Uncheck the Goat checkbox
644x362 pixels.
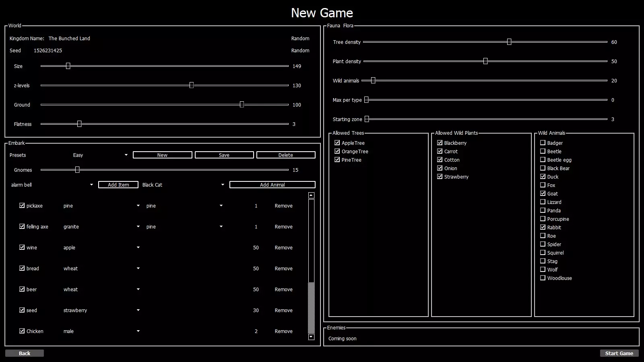point(543,193)
